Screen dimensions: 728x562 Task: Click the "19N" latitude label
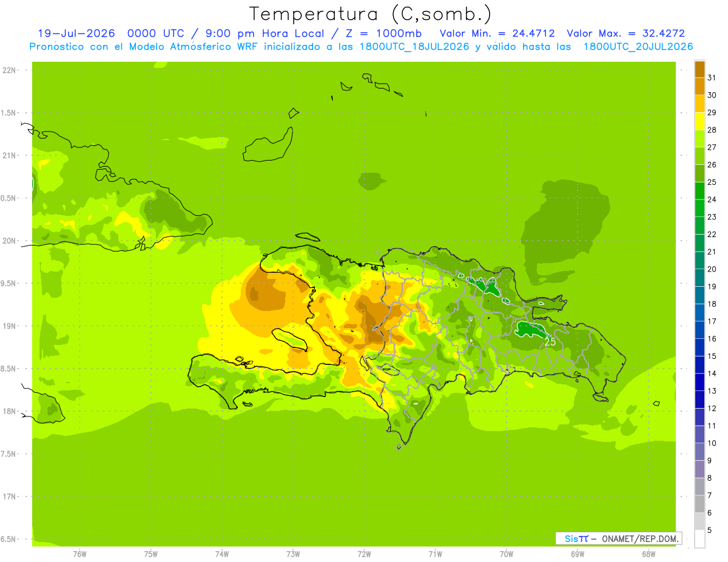tap(9, 326)
